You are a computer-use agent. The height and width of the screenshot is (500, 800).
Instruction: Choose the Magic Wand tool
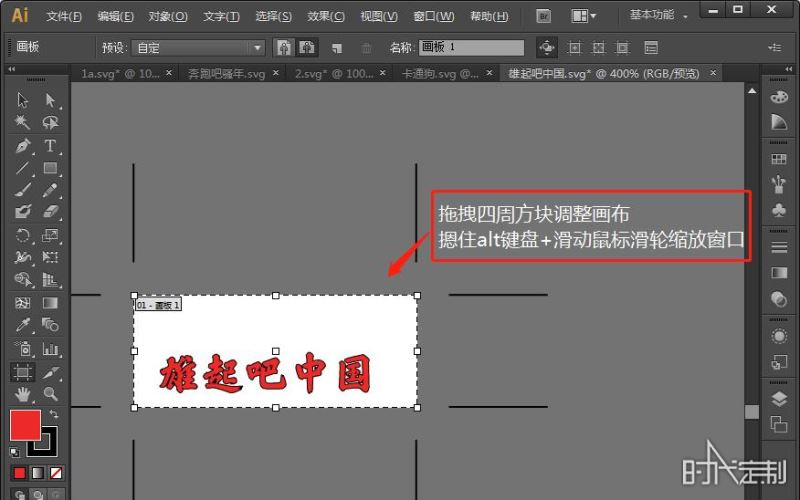point(22,122)
